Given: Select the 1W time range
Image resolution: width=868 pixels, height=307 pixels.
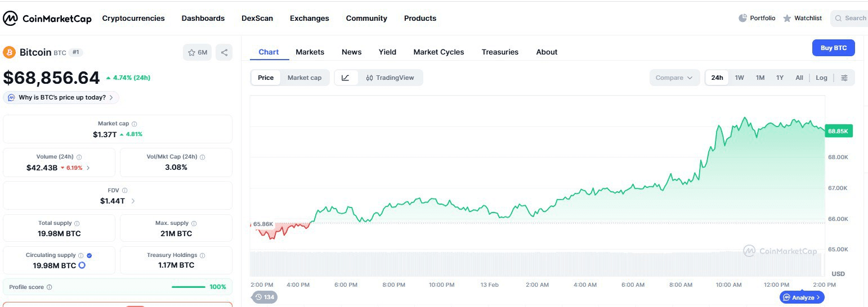Looking at the screenshot, I should coord(739,78).
